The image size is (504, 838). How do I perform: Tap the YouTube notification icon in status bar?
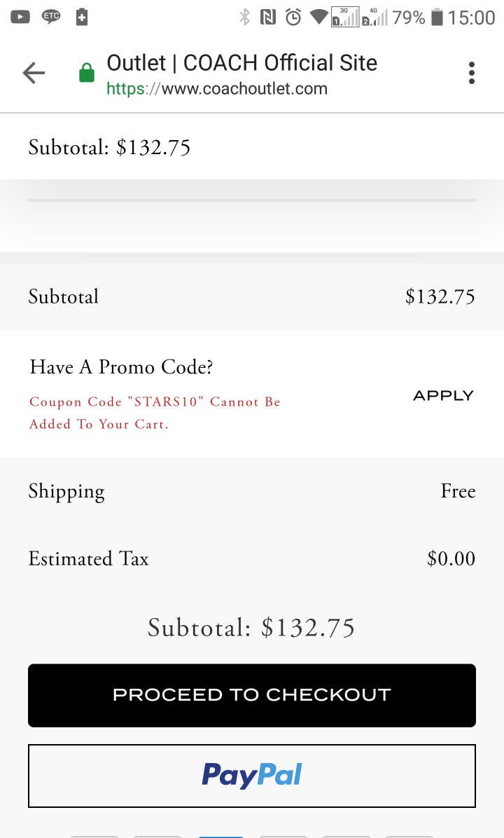click(20, 17)
